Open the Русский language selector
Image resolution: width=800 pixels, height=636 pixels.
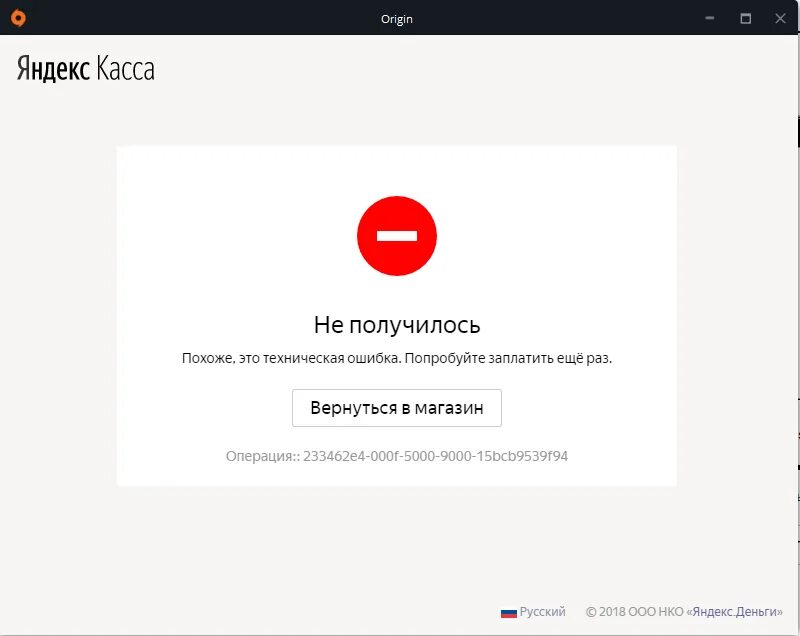[x=534, y=612]
